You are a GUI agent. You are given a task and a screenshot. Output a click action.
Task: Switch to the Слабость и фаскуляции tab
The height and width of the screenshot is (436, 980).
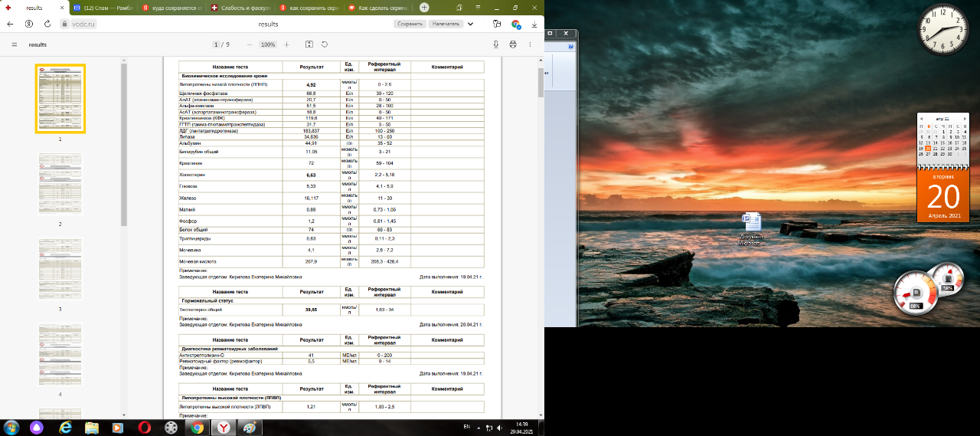[x=243, y=8]
